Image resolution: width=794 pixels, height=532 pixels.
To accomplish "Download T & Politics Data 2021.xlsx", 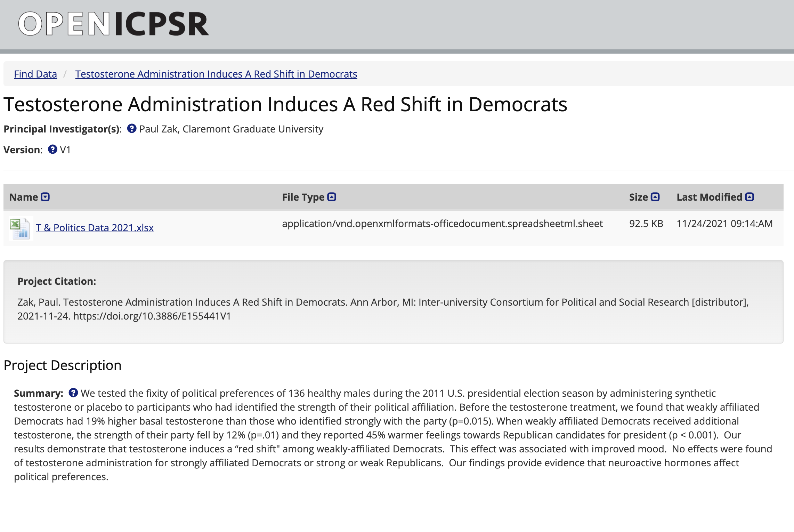I will pyautogui.click(x=95, y=228).
